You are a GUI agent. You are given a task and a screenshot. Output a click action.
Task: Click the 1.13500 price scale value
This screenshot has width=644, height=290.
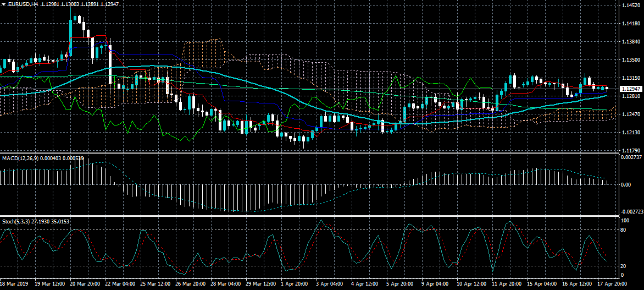click(629, 60)
